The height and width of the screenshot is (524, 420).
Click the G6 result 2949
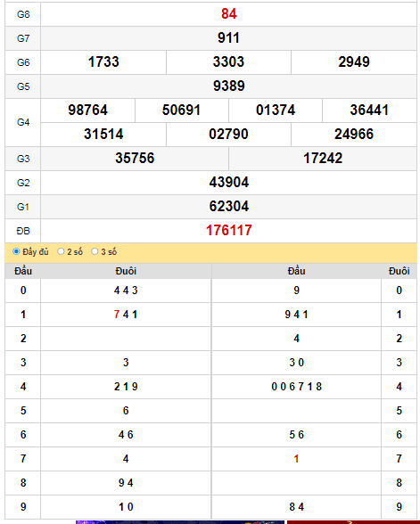[354, 62]
